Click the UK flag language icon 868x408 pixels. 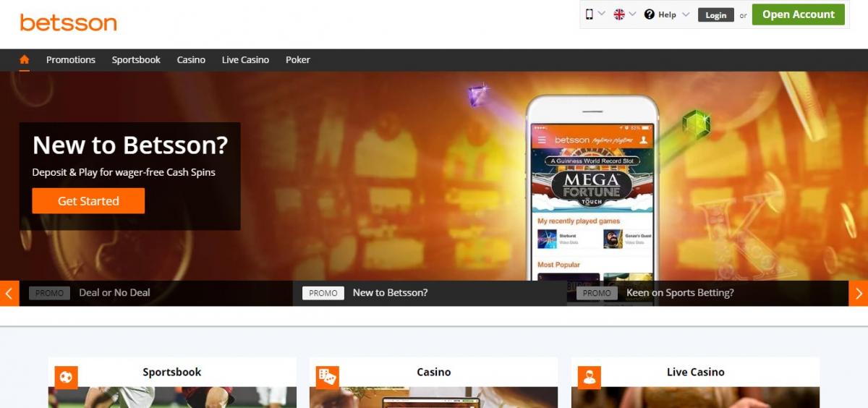tap(619, 14)
